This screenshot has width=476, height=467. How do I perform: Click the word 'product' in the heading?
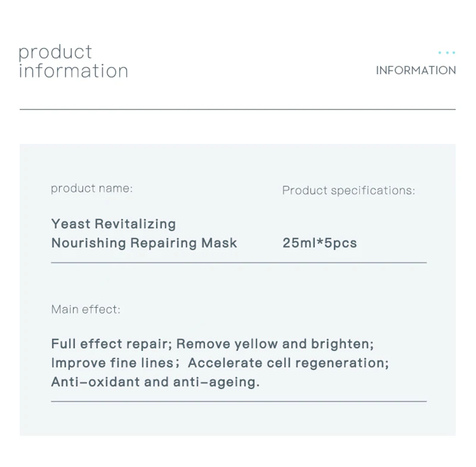click(x=55, y=52)
